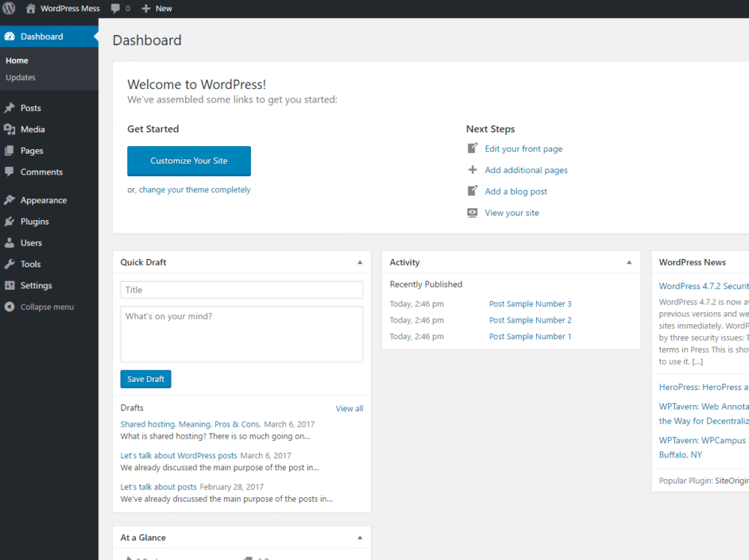The width and height of the screenshot is (749, 560).
Task: Click the Plugins plug icon
Action: 10,222
